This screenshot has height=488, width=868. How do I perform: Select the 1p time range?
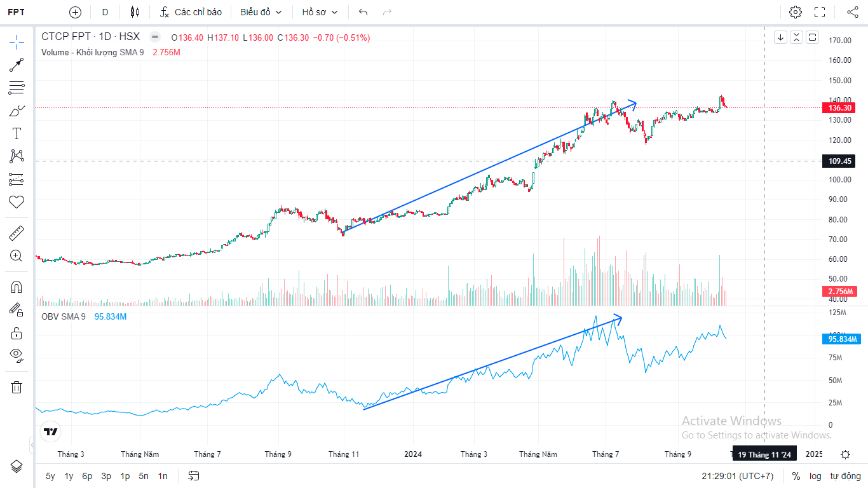coord(125,476)
